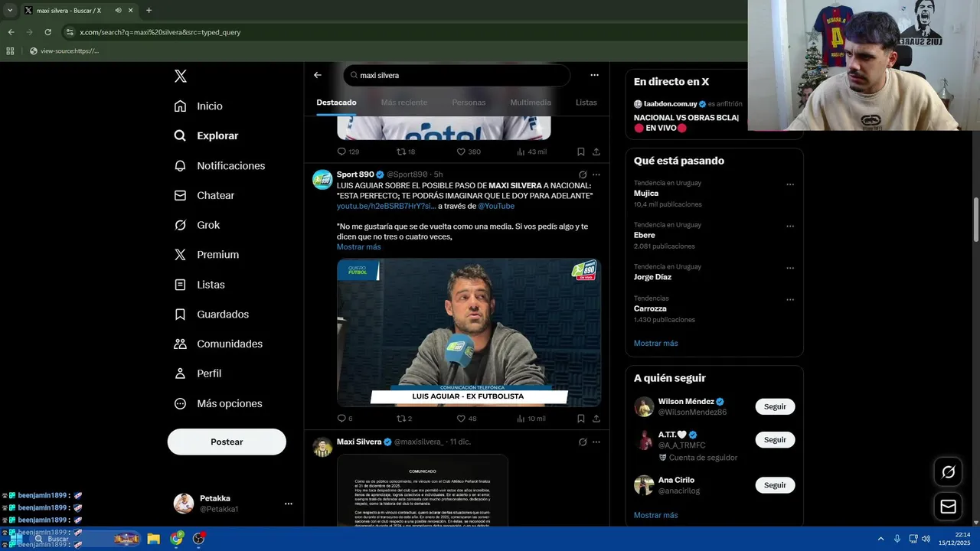Switch to Personas tab
Viewport: 980px width, 551px height.
[469, 103]
